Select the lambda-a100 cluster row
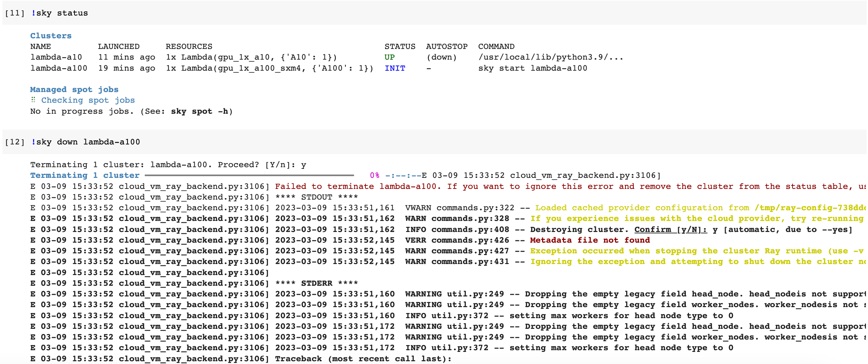 pyautogui.click(x=207, y=68)
